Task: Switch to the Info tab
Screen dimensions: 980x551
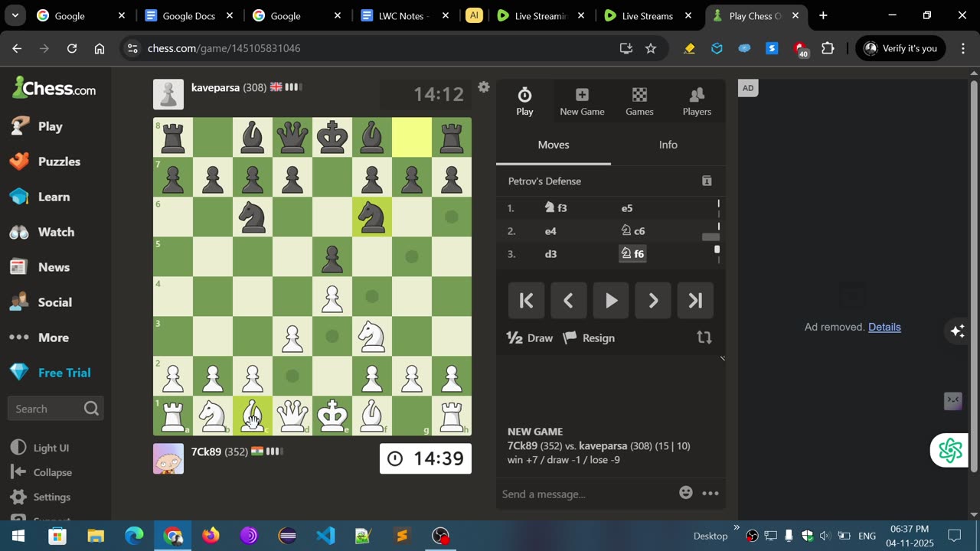Action: [x=668, y=145]
